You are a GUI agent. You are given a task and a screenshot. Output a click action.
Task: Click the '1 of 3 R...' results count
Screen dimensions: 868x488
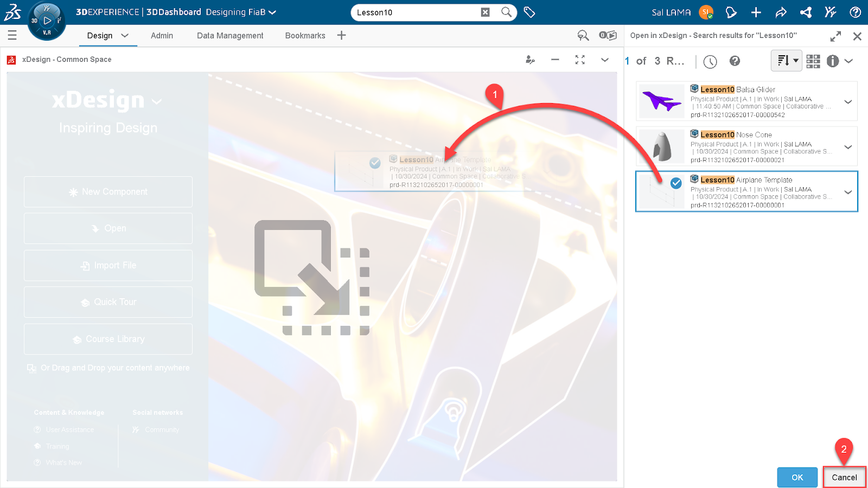(654, 61)
